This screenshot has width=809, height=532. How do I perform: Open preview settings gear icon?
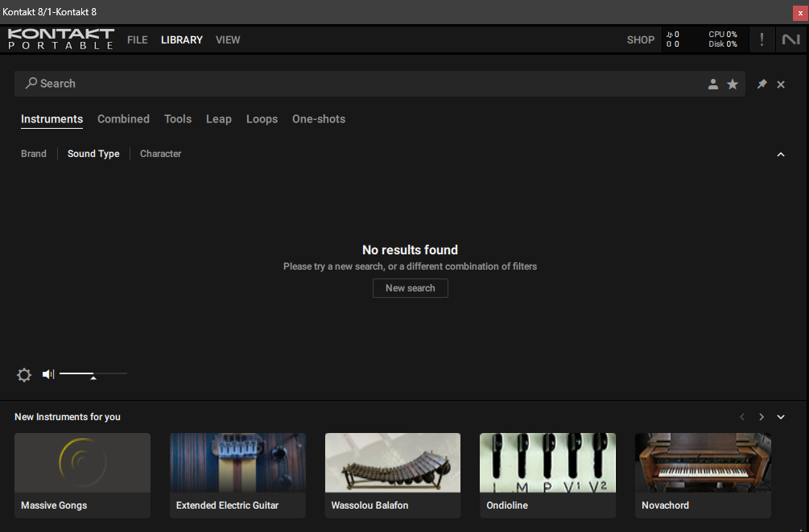click(x=24, y=374)
